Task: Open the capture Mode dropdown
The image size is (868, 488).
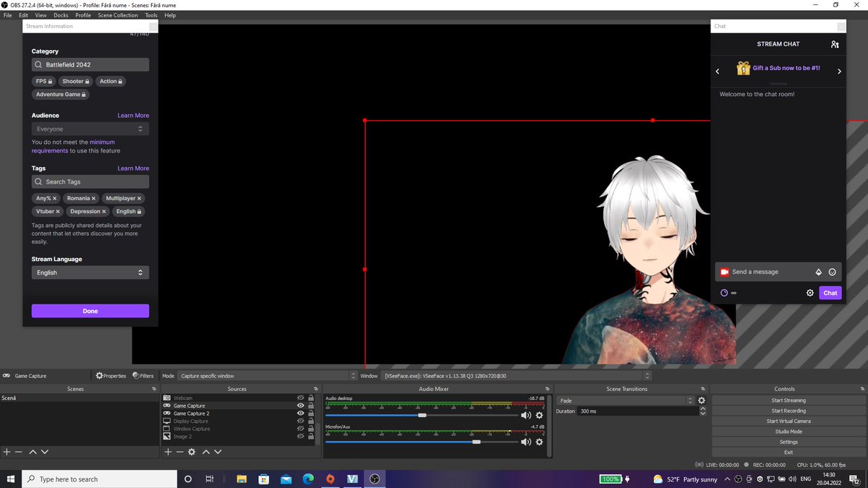Action: (268, 376)
